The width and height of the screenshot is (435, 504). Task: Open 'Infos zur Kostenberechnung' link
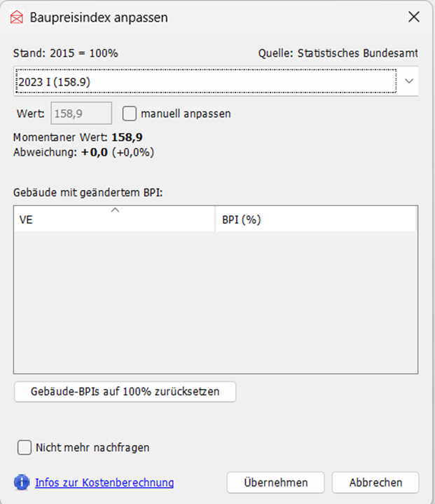(104, 482)
